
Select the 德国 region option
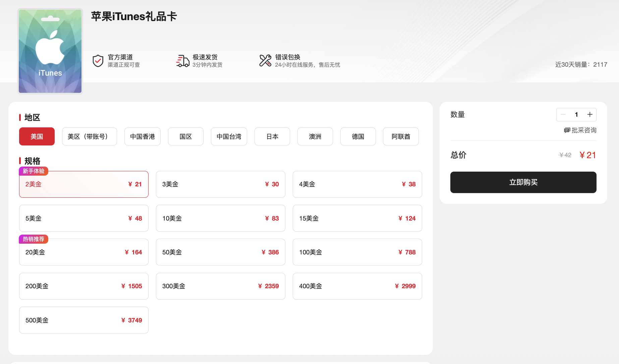tap(358, 136)
